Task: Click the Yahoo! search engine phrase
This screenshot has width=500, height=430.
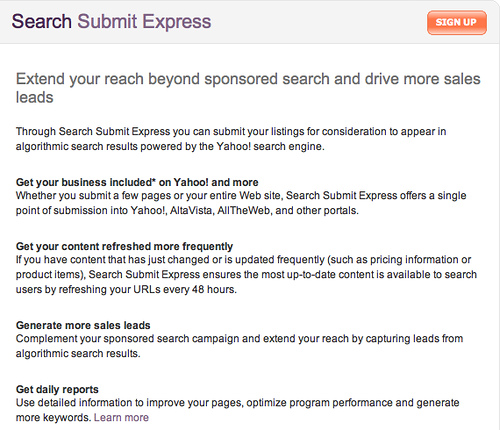Action: (x=270, y=146)
